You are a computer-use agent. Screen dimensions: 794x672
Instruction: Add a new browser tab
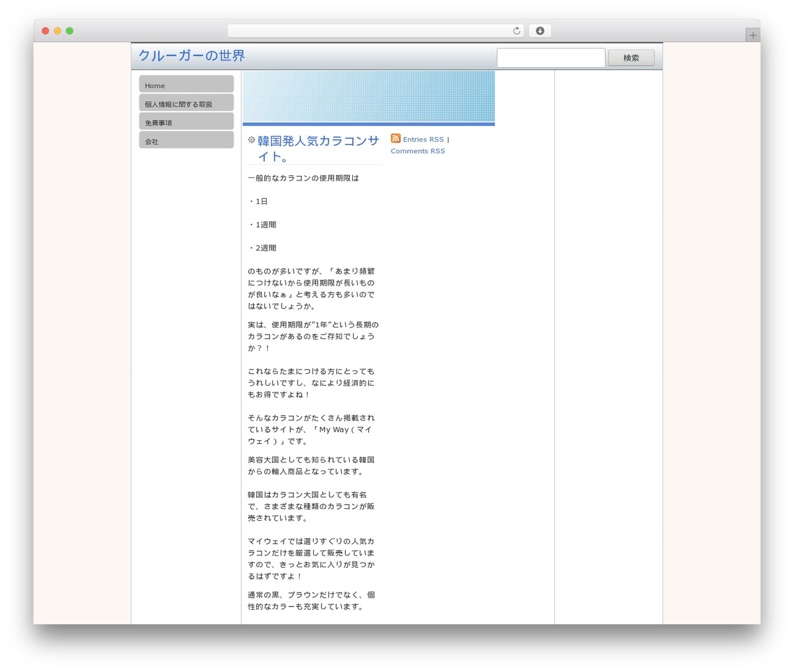tap(752, 35)
